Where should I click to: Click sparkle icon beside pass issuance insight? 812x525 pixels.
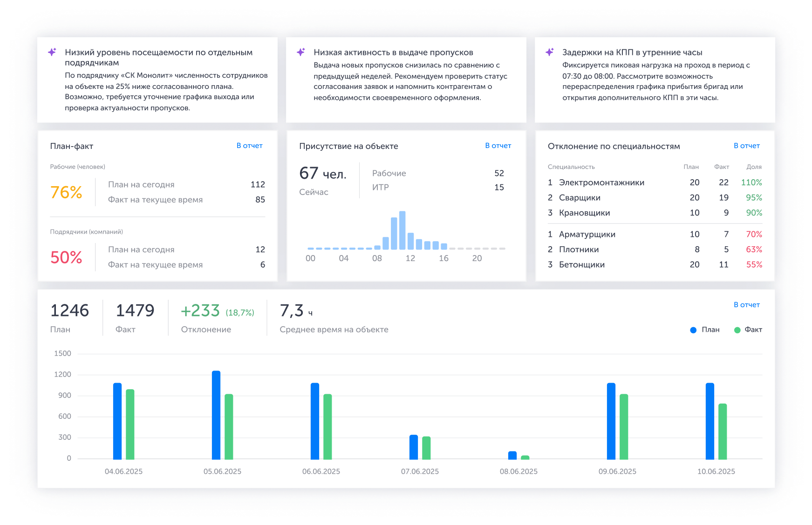[301, 52]
